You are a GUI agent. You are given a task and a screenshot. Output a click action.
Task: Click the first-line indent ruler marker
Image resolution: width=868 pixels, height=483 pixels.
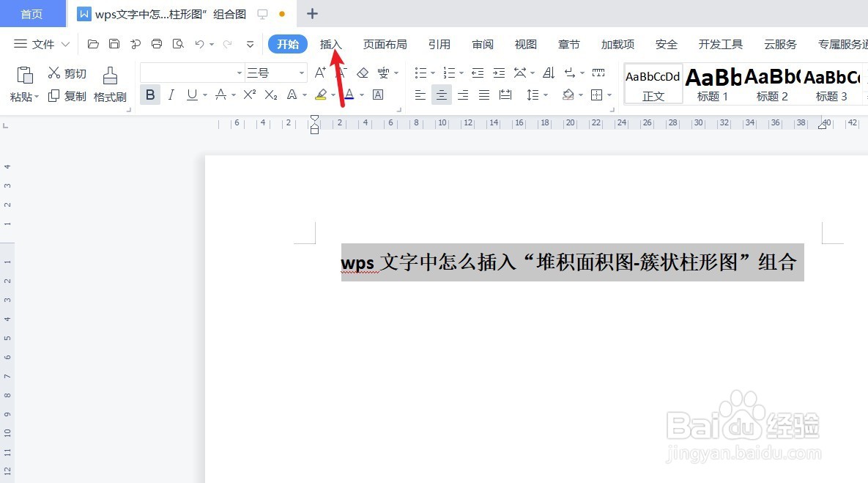[314, 119]
